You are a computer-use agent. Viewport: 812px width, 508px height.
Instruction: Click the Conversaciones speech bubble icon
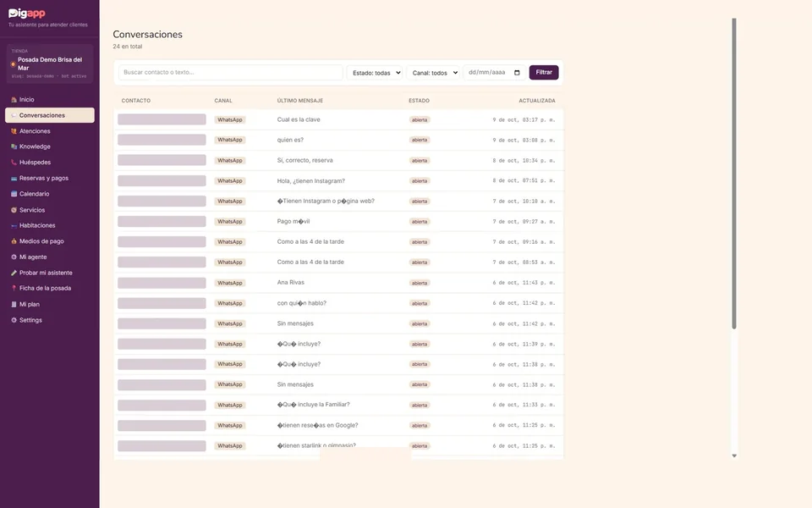[14, 115]
